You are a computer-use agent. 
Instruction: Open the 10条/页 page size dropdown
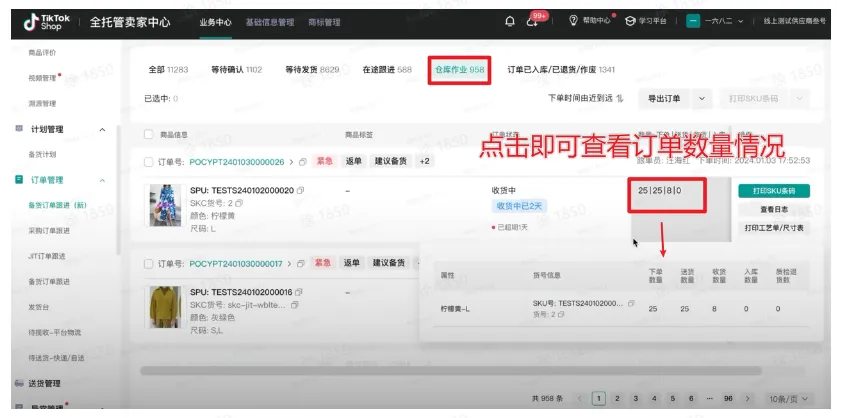[x=789, y=399]
